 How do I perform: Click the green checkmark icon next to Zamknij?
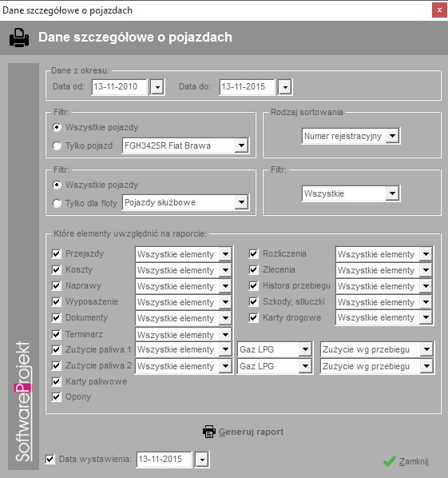[390, 461]
